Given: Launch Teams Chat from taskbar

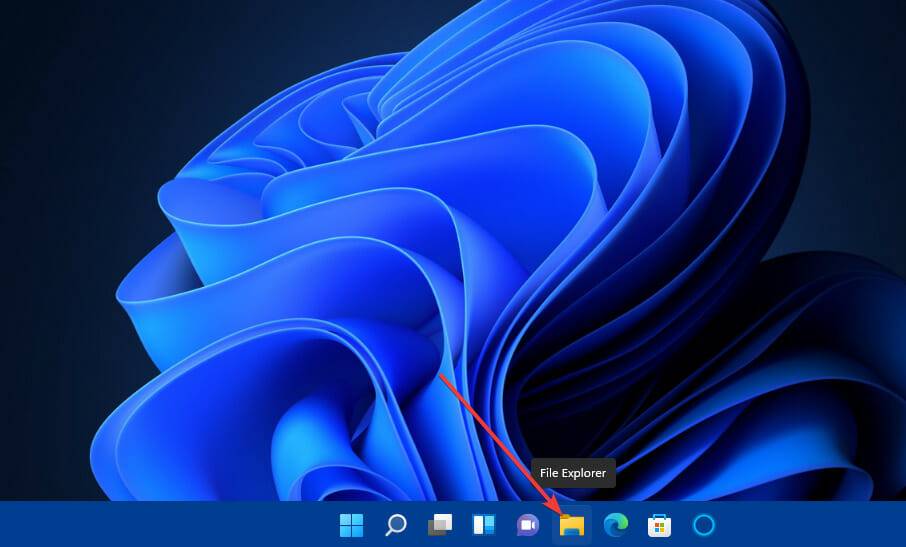Looking at the screenshot, I should click(528, 525).
